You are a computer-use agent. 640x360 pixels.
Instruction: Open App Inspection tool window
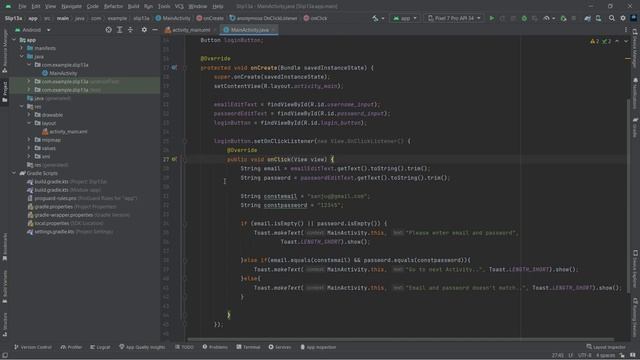click(318, 347)
